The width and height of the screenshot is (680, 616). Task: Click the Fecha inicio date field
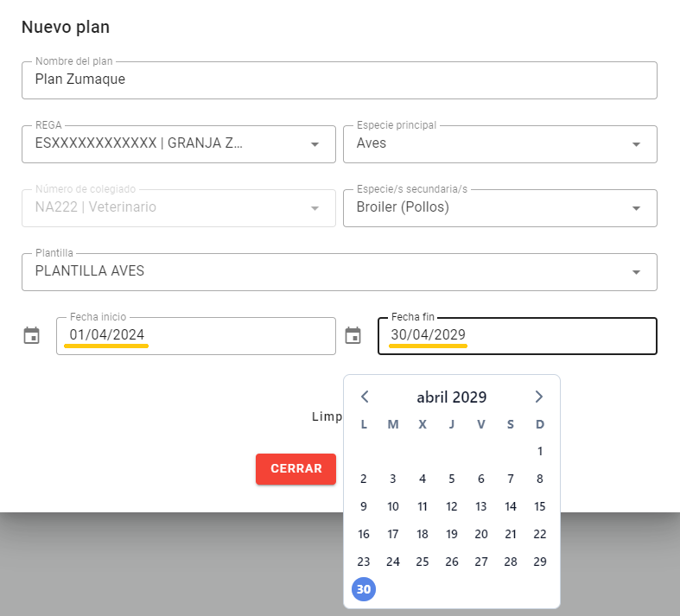coord(195,335)
